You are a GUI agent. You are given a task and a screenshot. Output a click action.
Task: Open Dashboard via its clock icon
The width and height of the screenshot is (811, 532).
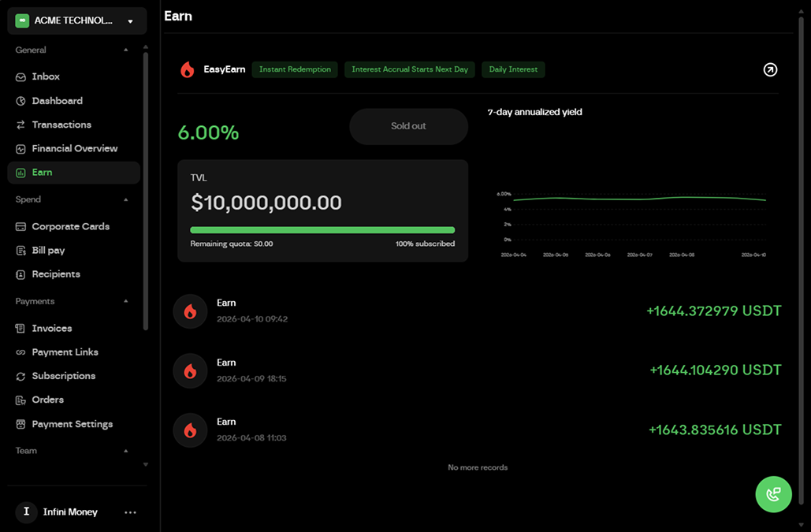click(x=21, y=101)
